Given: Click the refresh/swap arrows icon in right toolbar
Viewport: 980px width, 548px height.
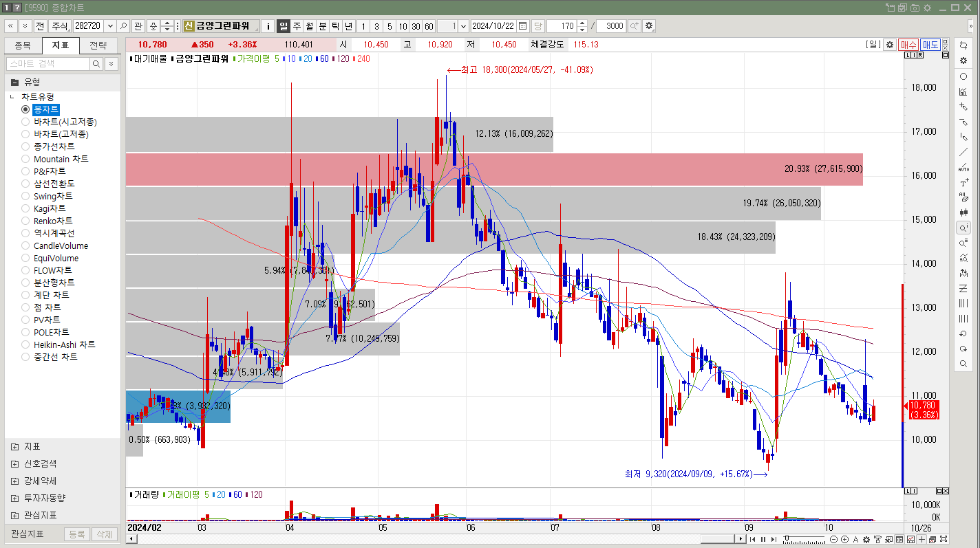Looking at the screenshot, I should tap(963, 45).
